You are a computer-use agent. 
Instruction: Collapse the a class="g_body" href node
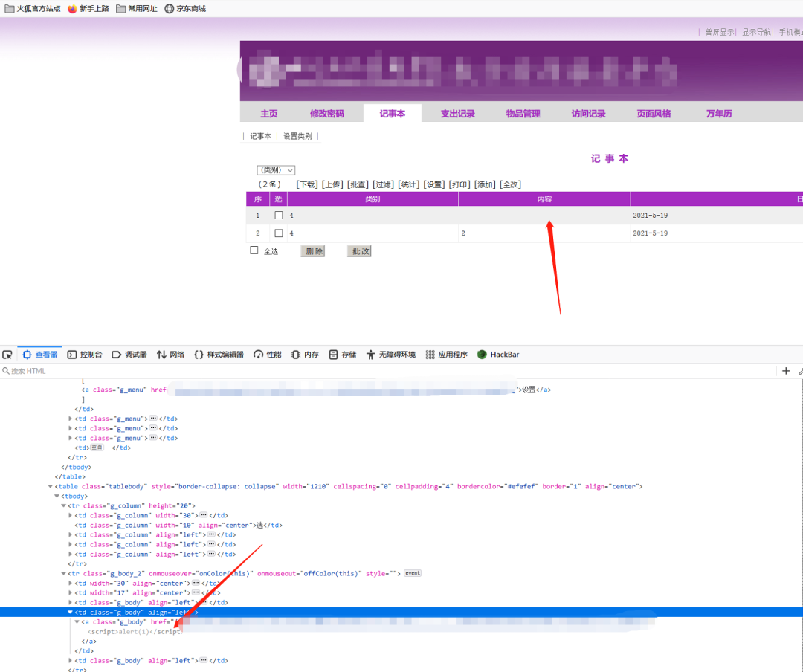pyautogui.click(x=77, y=621)
